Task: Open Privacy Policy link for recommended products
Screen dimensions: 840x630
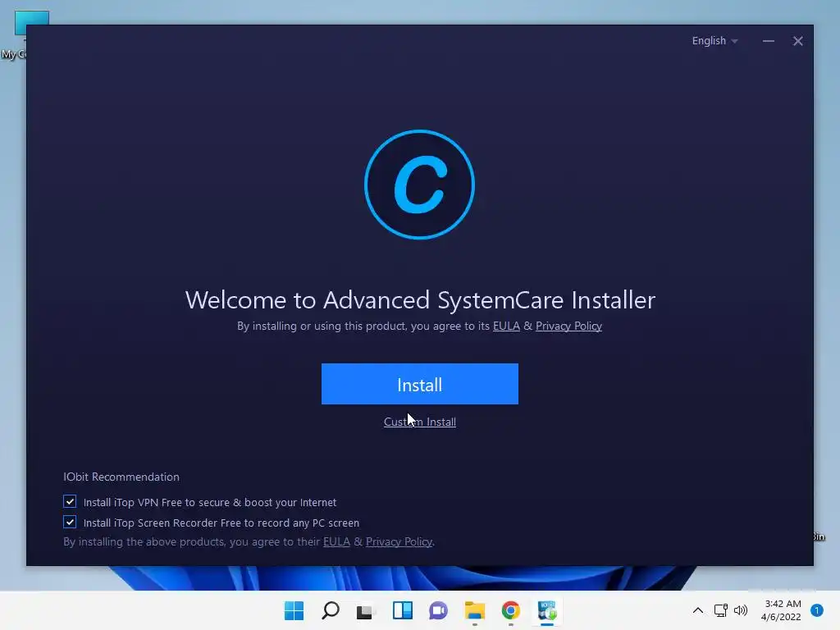Action: coord(399,541)
